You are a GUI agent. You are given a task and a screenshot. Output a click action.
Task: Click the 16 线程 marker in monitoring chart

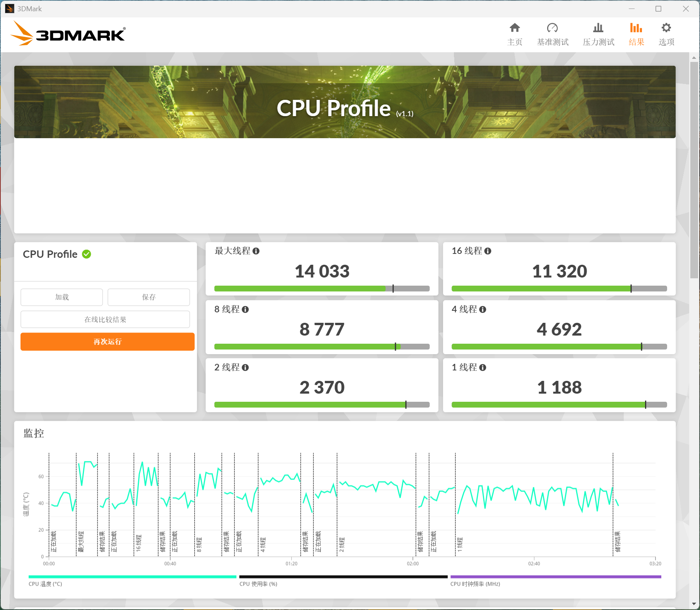pyautogui.click(x=139, y=543)
